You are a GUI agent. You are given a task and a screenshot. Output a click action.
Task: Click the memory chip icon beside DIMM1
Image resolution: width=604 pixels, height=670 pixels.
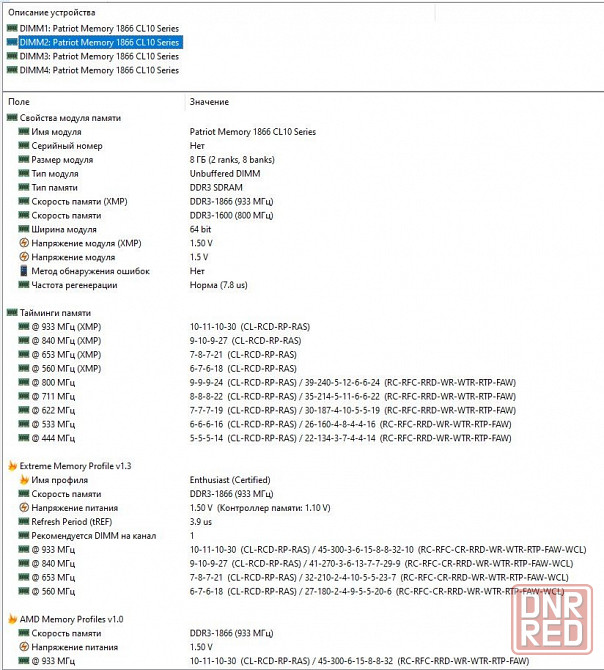(x=12, y=28)
